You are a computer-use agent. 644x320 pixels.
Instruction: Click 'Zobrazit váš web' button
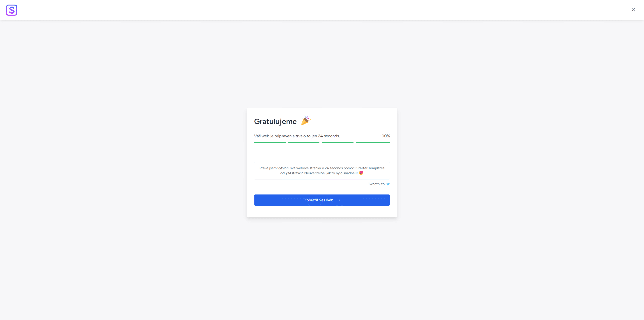coord(322,200)
